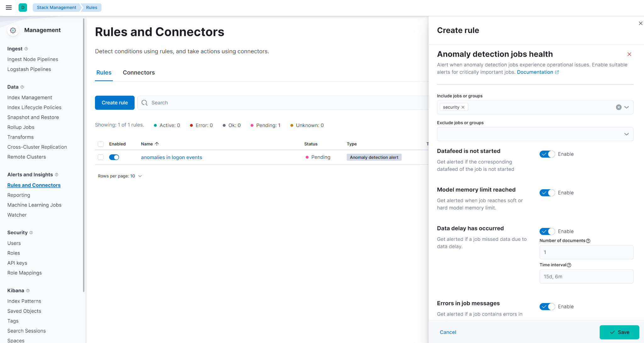Click the magnifier icon in the rules search bar
This screenshot has height=343, width=644.
[x=144, y=102]
